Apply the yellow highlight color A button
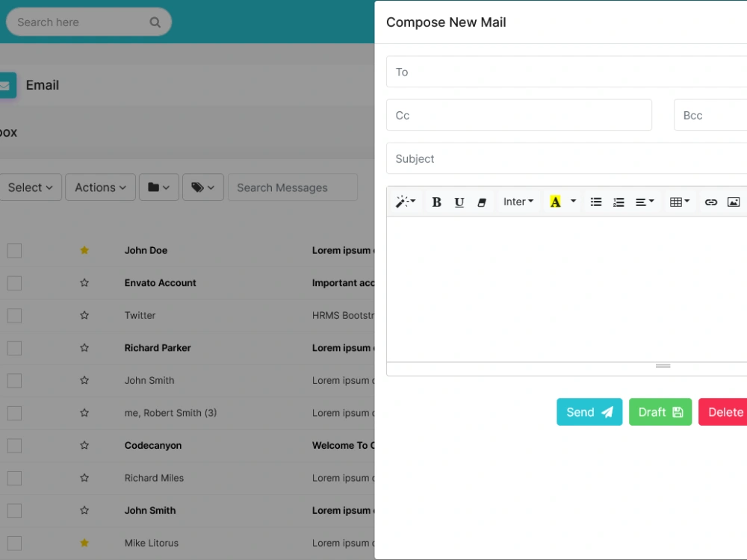 tap(555, 202)
